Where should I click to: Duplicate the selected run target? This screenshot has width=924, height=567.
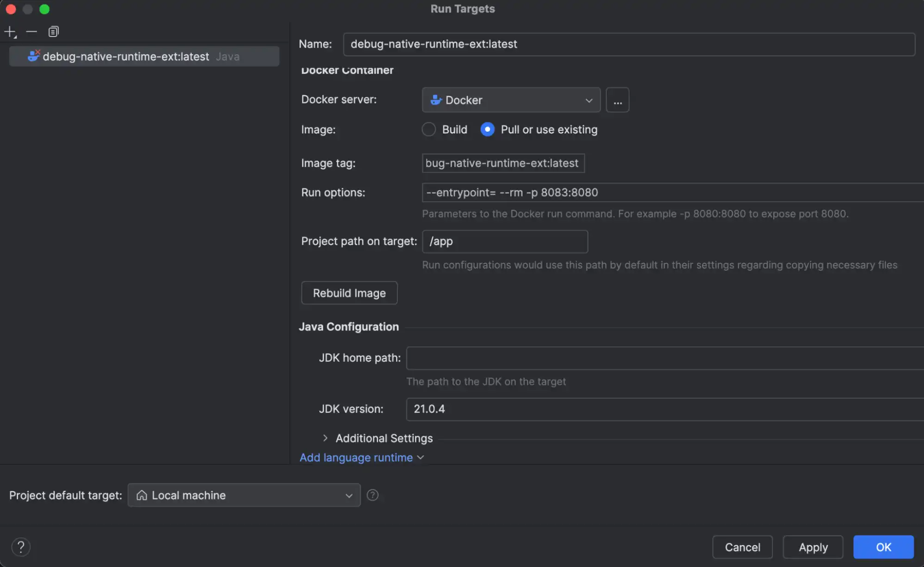tap(54, 32)
